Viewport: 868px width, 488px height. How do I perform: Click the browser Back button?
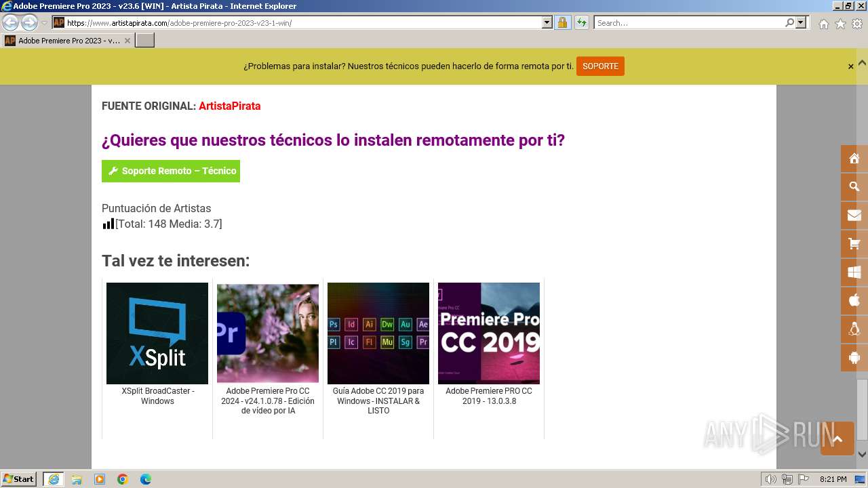click(10, 22)
